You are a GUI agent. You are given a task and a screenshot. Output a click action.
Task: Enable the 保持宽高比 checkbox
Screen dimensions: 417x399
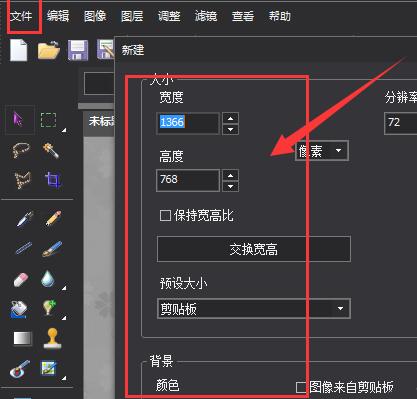click(166, 216)
